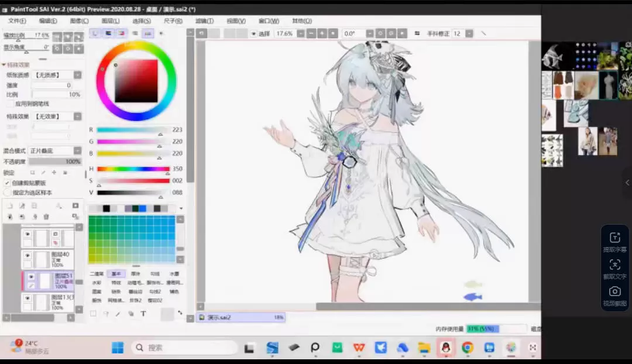Screen dimensions: 632x364
Task: Select the 基本 brush group
Action: pyautogui.click(x=116, y=274)
